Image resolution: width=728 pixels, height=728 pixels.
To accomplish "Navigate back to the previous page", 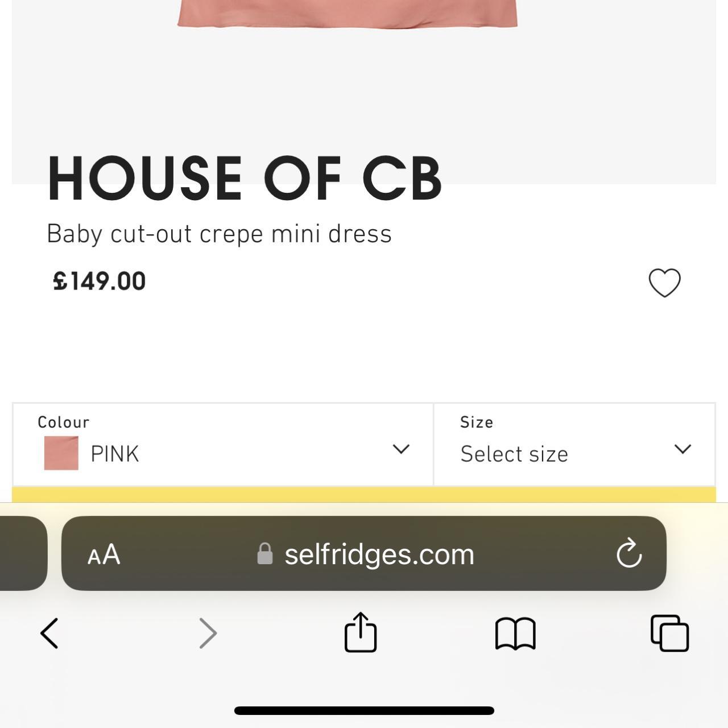I will (x=49, y=633).
